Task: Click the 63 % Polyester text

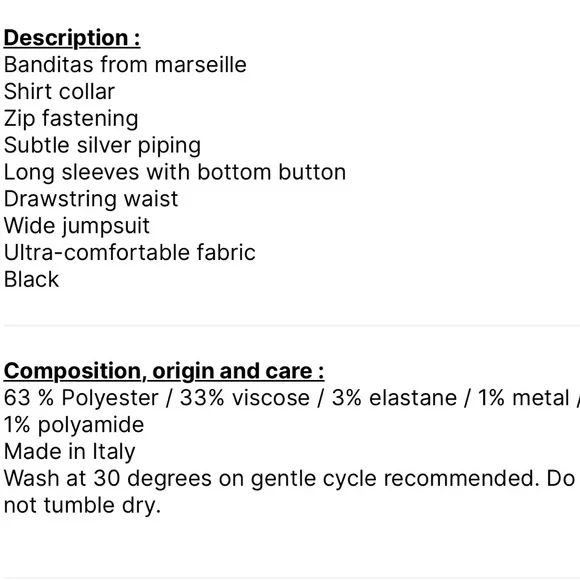Action: pyautogui.click(x=81, y=398)
